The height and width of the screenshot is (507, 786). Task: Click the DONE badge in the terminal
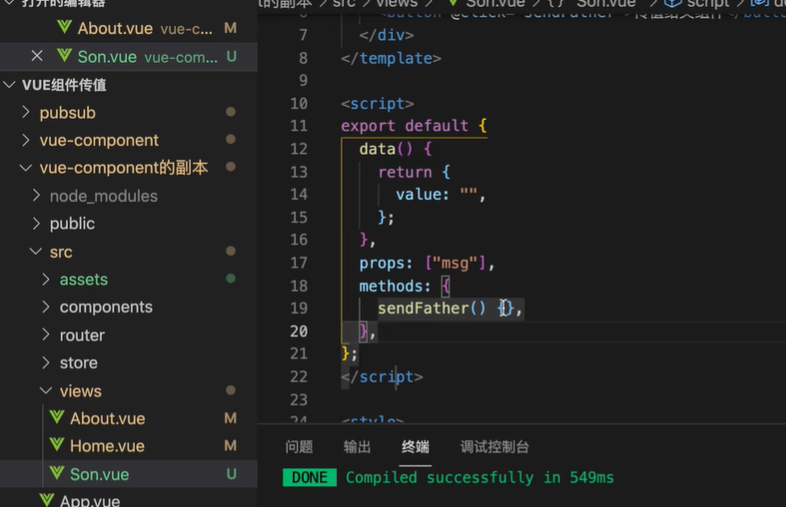pos(309,477)
